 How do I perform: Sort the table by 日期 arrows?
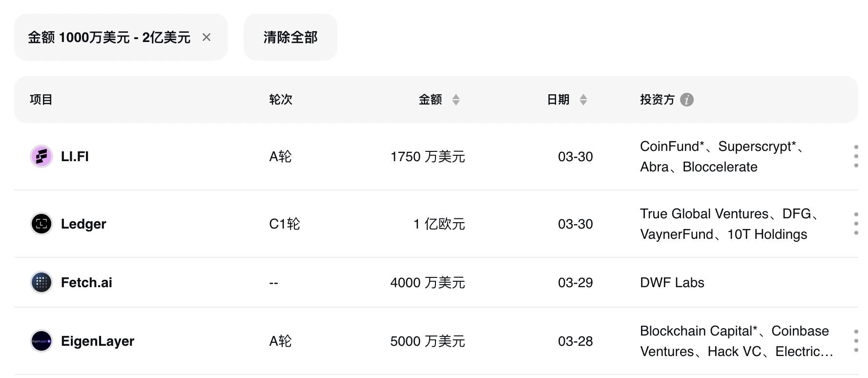pyautogui.click(x=583, y=100)
